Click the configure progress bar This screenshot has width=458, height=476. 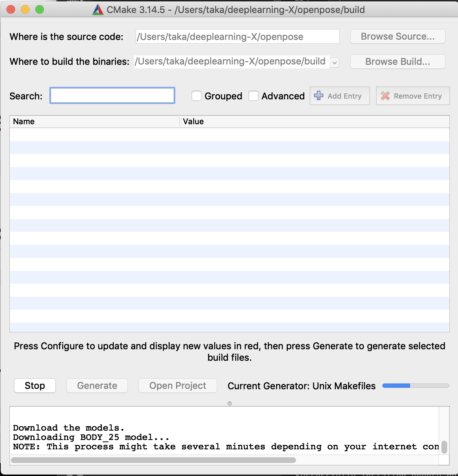[416, 386]
